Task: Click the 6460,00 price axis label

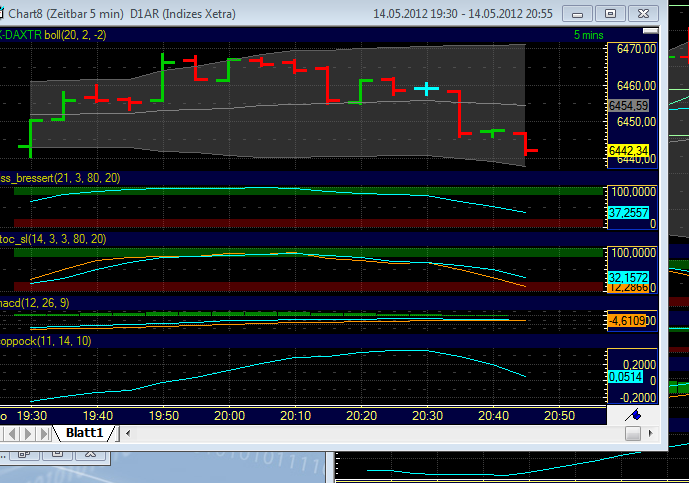Action: tap(636, 86)
